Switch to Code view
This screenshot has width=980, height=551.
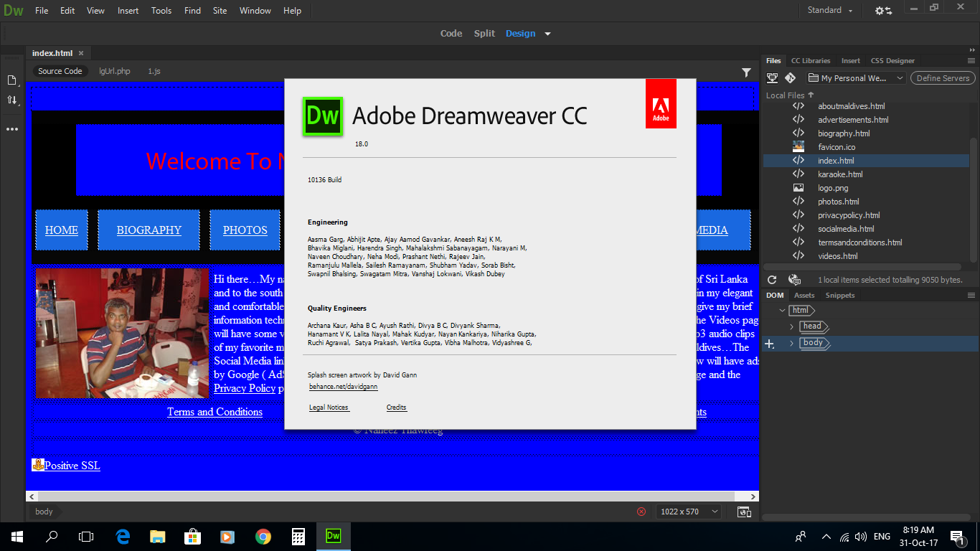pos(451,34)
